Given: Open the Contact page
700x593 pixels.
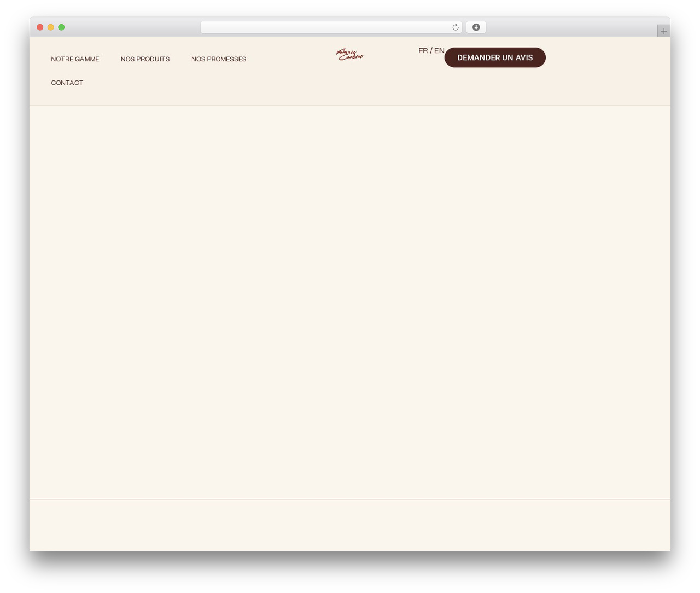Looking at the screenshot, I should click(x=67, y=83).
